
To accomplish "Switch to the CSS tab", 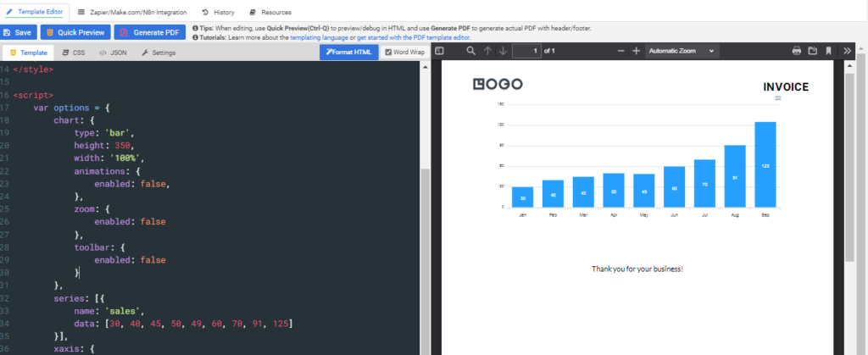I will (x=74, y=53).
